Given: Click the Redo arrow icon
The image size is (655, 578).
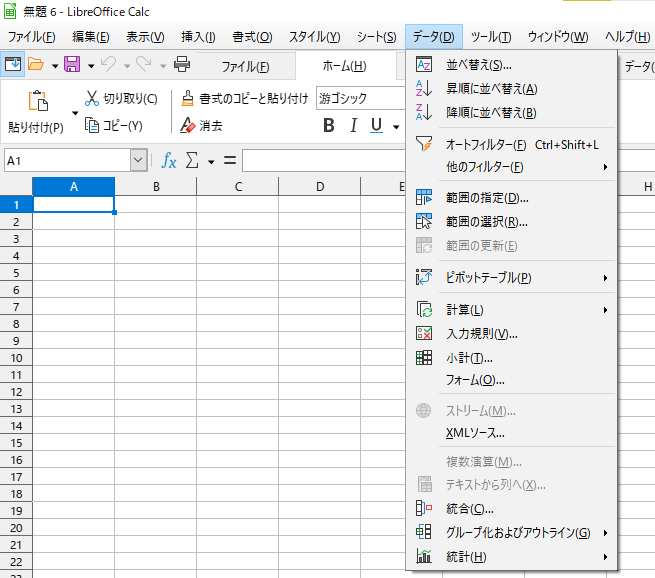Looking at the screenshot, I should point(144,64).
